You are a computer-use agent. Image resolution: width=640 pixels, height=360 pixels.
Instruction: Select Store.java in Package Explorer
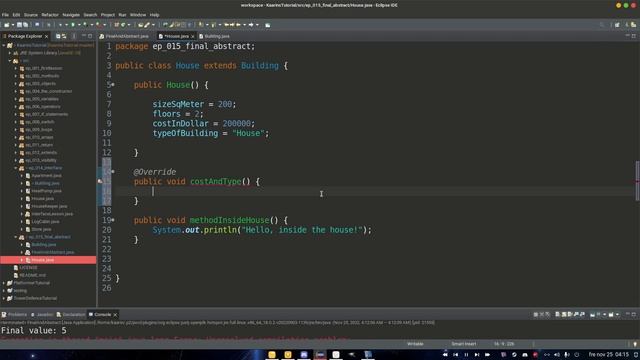point(41,229)
